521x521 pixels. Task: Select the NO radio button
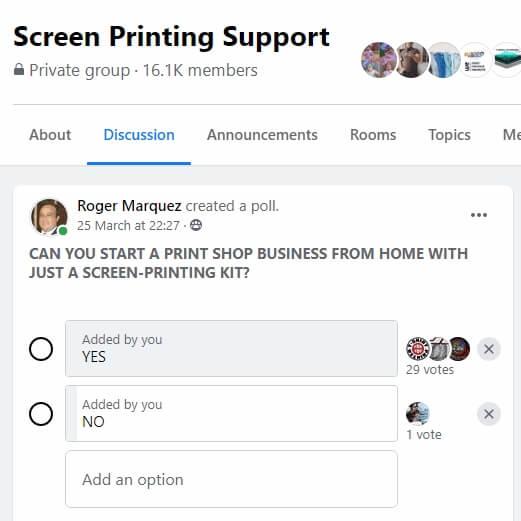pyautogui.click(x=41, y=414)
